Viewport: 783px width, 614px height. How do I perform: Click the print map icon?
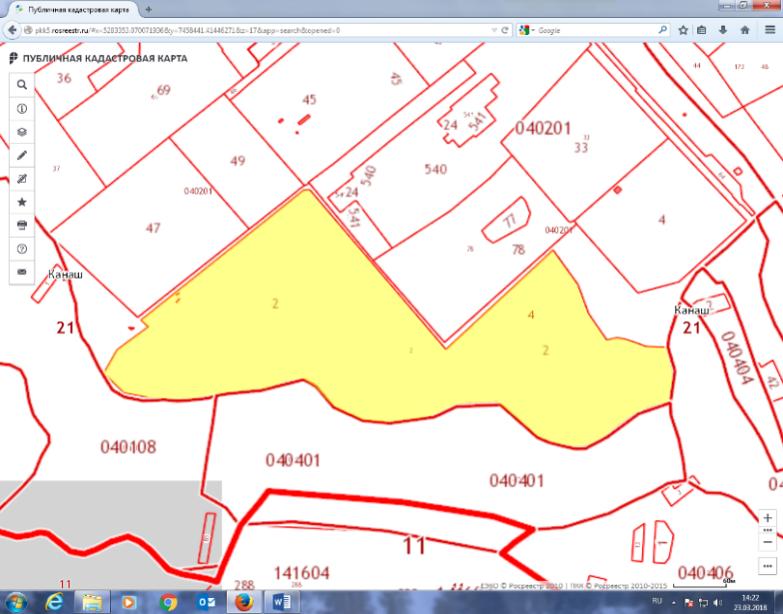click(x=22, y=225)
